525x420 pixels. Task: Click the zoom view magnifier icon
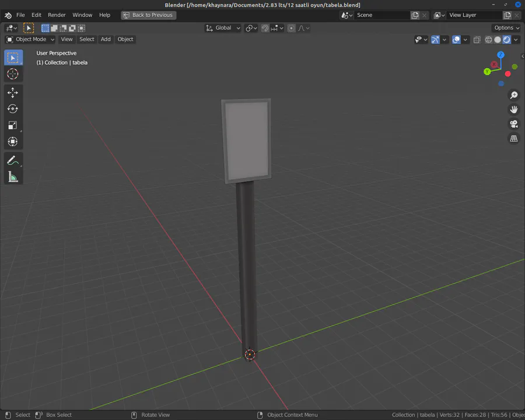[x=513, y=96]
